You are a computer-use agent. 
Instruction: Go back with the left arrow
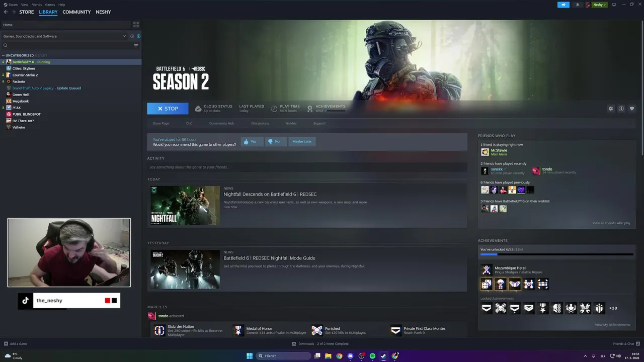(x=6, y=12)
